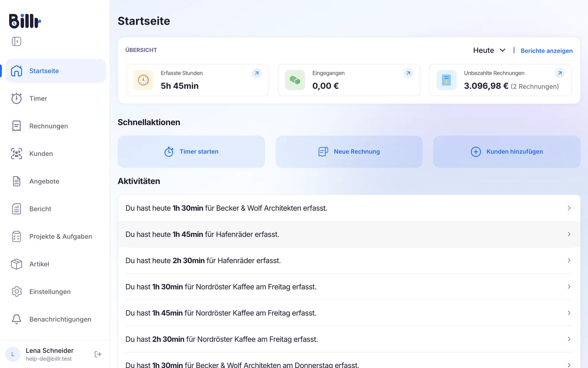
Task: Open arrow icon on Unbezahlte Rechnungen card
Action: pyautogui.click(x=560, y=73)
